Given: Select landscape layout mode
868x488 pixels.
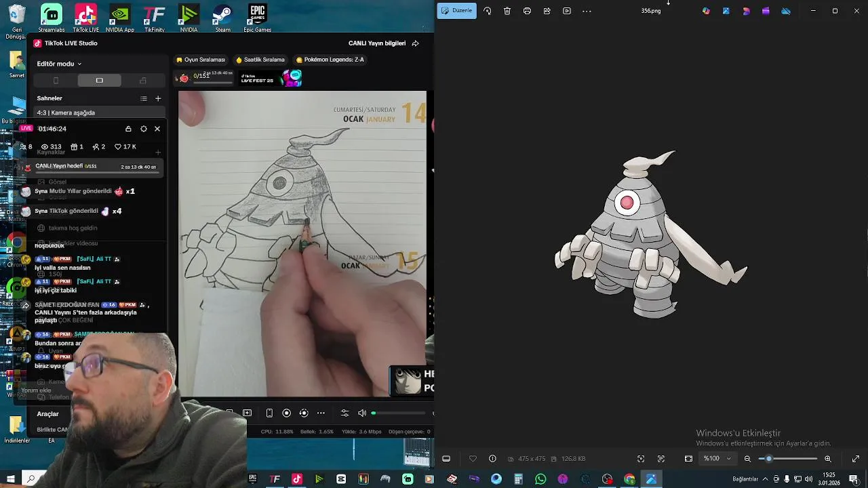Looking at the screenshot, I should (x=99, y=80).
